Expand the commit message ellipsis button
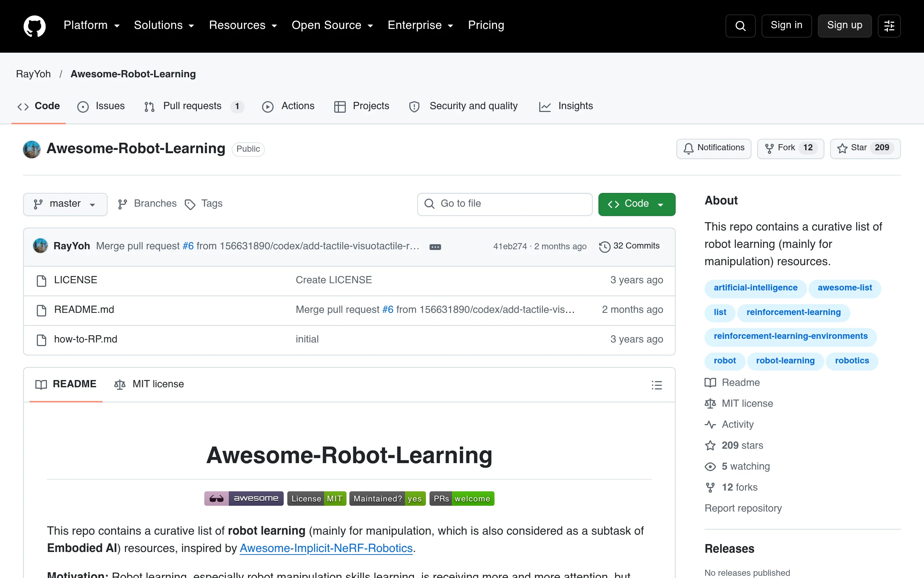This screenshot has height=578, width=924. (x=435, y=247)
